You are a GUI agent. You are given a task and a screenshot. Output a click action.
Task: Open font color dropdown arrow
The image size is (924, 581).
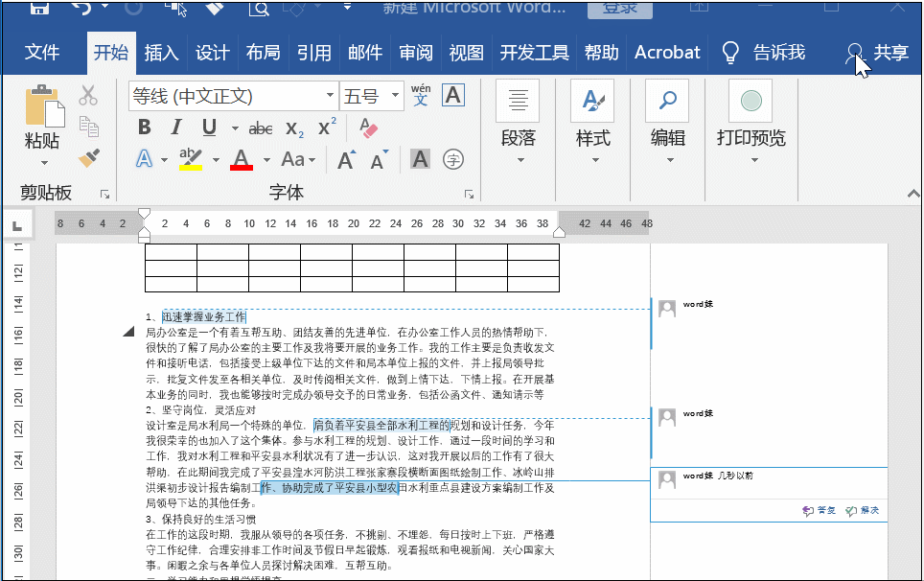[266, 160]
